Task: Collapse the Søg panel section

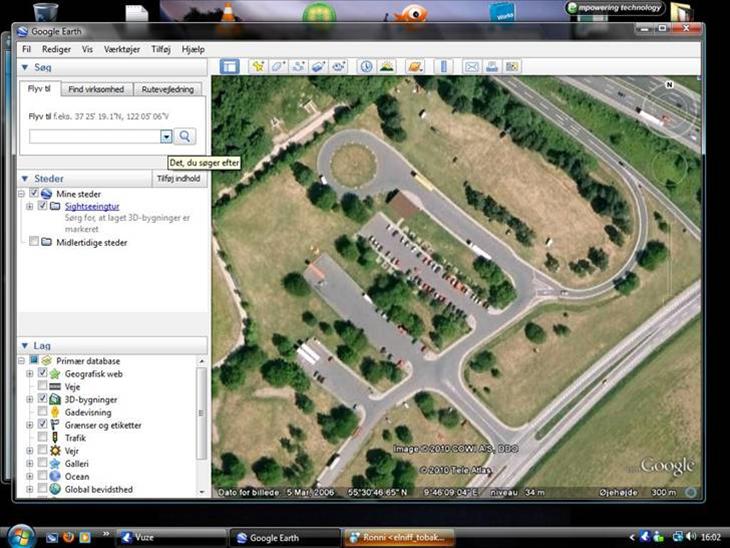Action: [x=25, y=67]
